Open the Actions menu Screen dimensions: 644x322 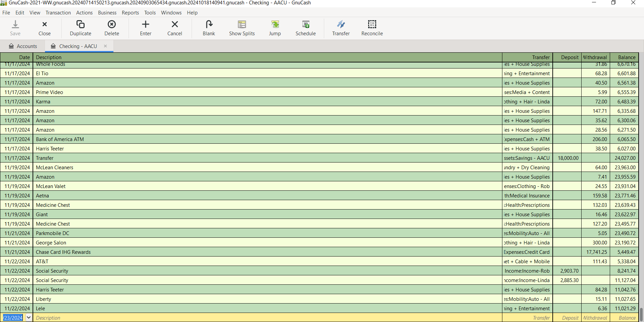(x=84, y=13)
